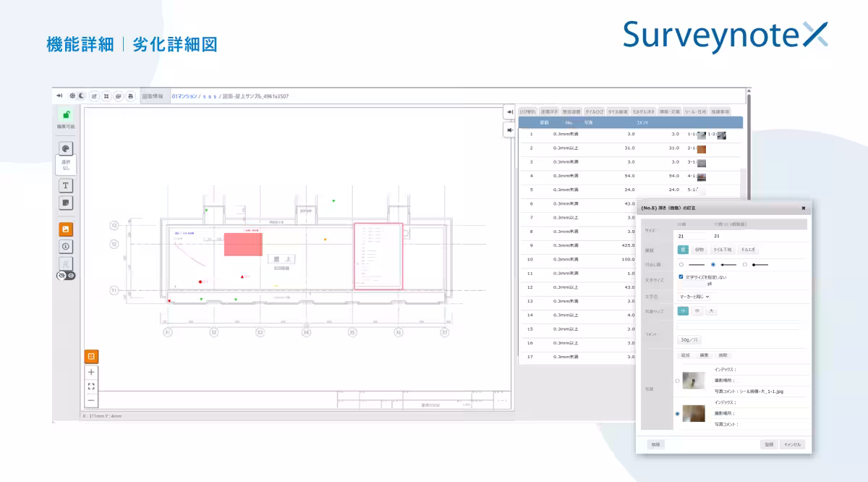Screen dimensions: 868x482
Task: Select the sticky note tool
Action: pos(66,202)
